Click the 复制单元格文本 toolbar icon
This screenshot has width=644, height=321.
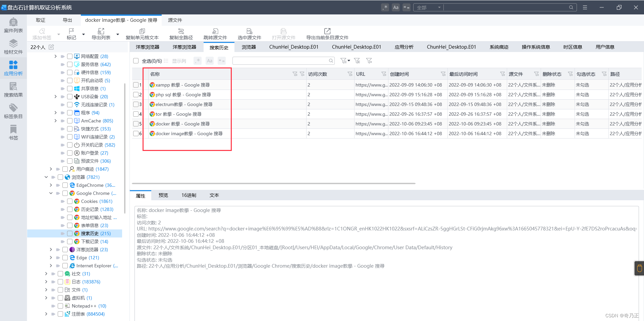[x=142, y=31]
